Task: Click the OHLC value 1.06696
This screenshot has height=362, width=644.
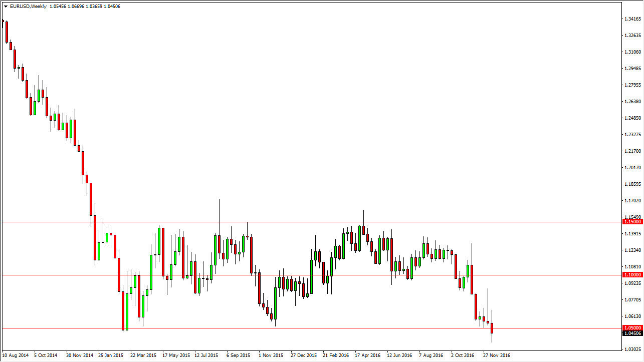Action: tap(76, 7)
